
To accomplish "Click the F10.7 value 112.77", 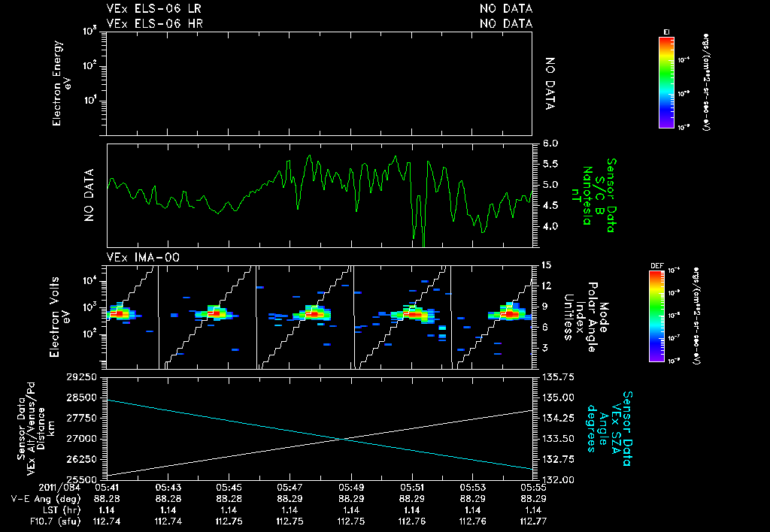I will [x=533, y=521].
